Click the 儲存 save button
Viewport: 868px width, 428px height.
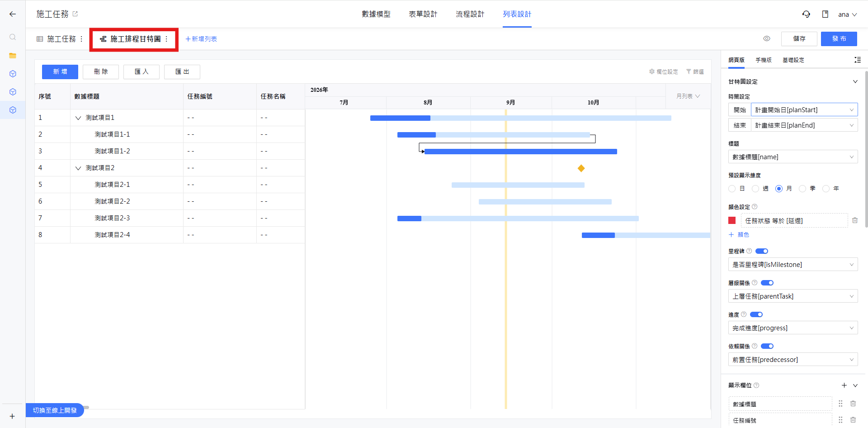click(799, 38)
